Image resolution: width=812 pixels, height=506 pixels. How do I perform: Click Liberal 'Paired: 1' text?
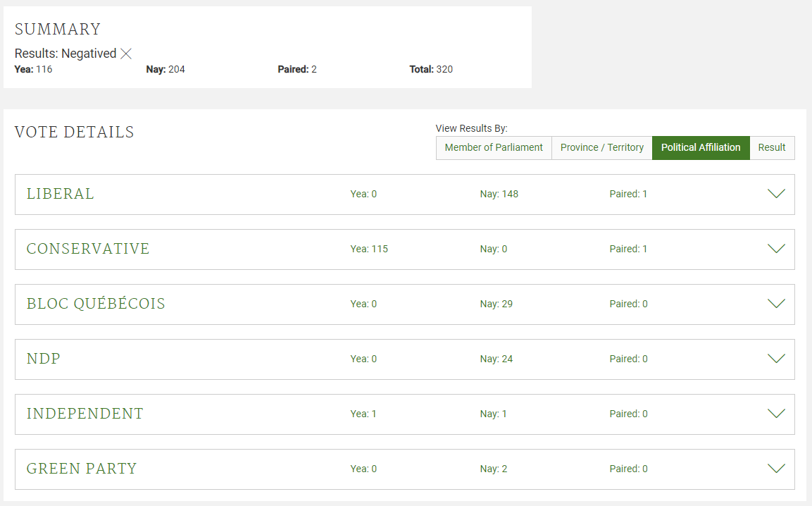[628, 194]
